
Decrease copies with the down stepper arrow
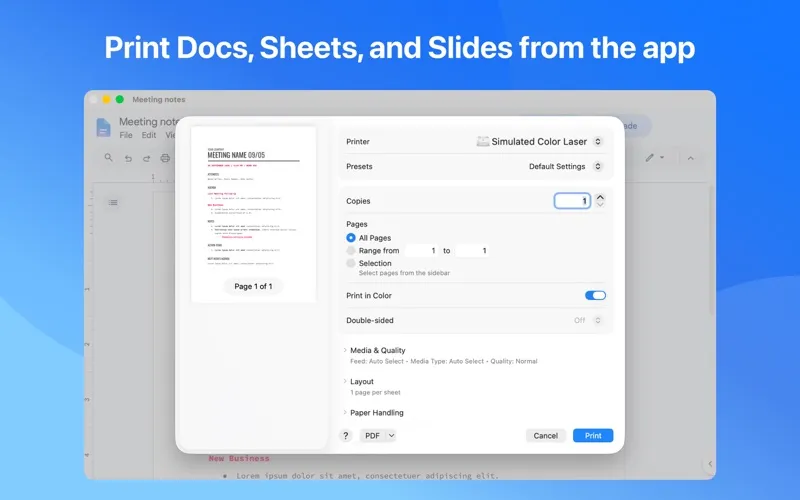(600, 205)
